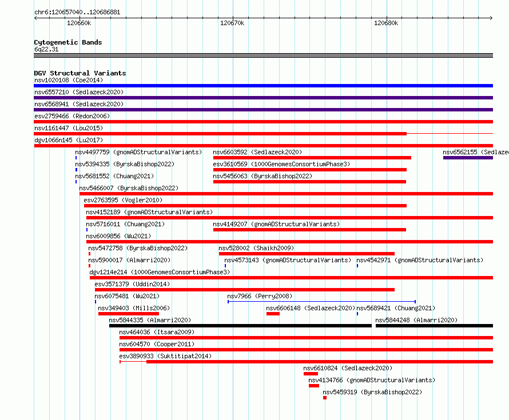
Task: Click the red nsv349403 variant bar
Action: click(129, 314)
